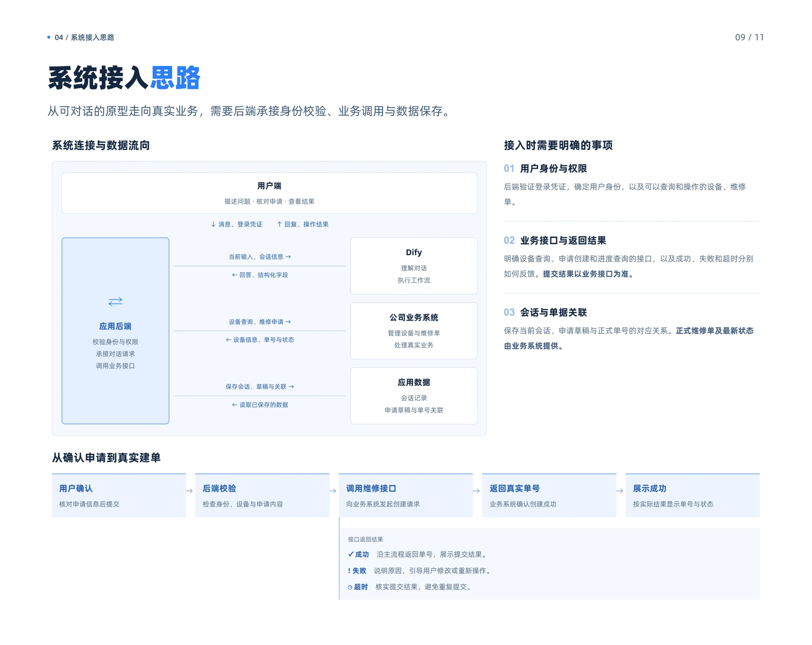Viewport: 812px width, 645px height.
Task: Click the exclamation icon beside 失败
Action: [349, 570]
